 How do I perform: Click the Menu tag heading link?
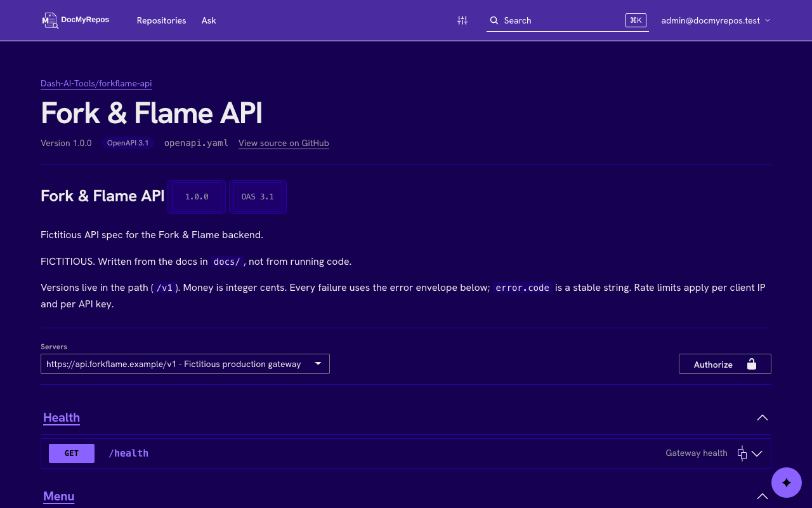coord(59,496)
